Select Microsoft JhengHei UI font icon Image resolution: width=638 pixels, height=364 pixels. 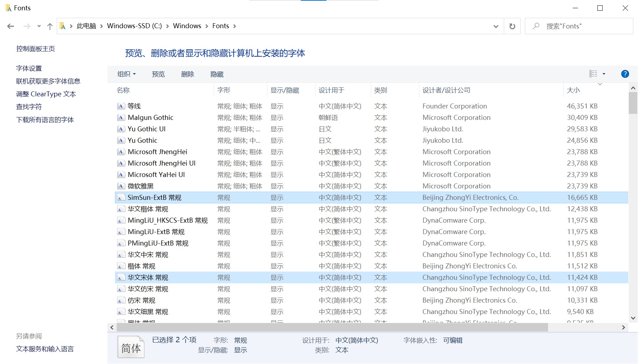coord(121,163)
